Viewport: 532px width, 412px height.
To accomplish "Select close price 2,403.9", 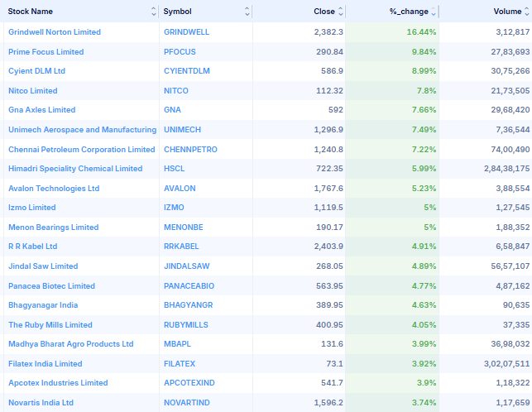I will click(x=328, y=246).
